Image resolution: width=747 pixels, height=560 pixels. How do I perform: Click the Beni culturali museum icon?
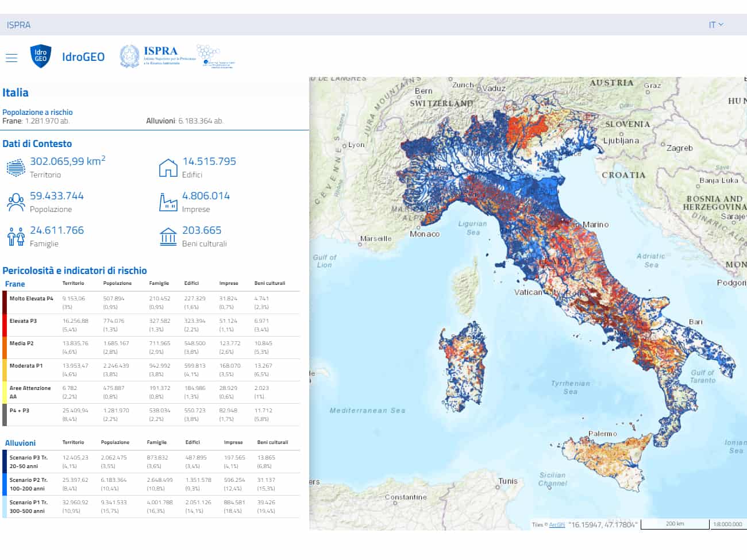(168, 237)
